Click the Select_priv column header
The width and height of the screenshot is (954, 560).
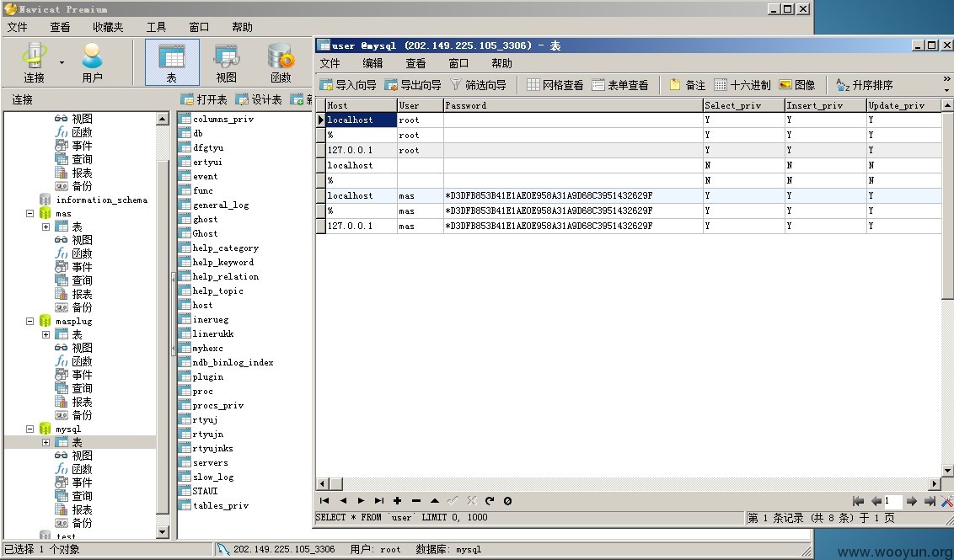tap(744, 105)
